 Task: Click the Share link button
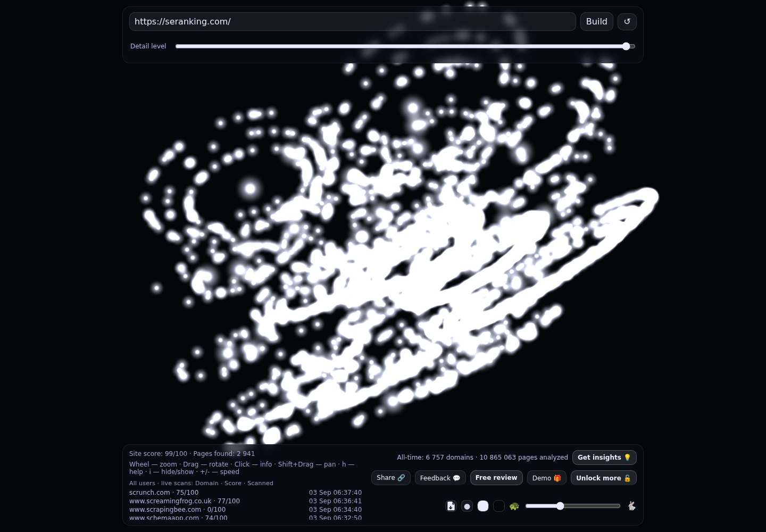(x=390, y=478)
